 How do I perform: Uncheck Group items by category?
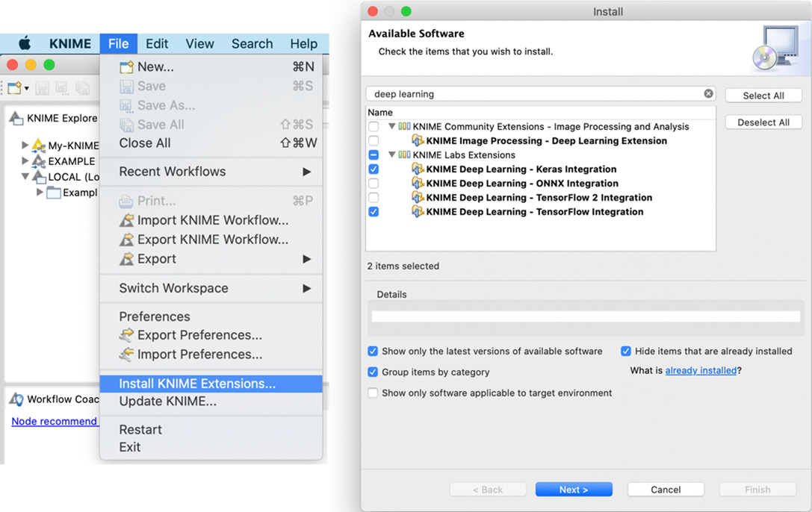[372, 372]
